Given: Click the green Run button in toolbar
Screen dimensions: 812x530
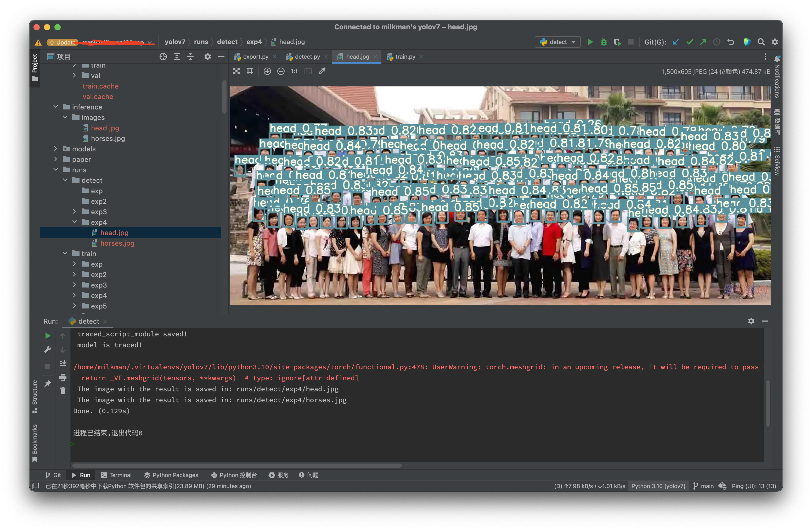Looking at the screenshot, I should pos(590,42).
